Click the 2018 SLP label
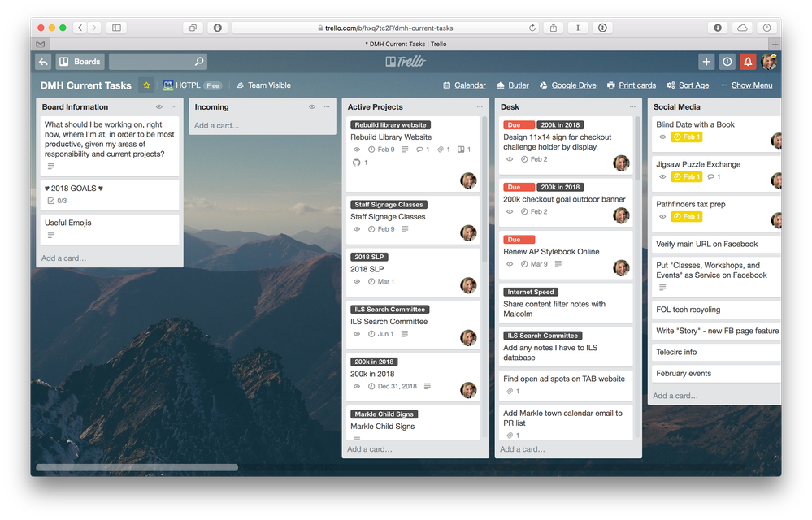This screenshot has width=812, height=520. 369,257
